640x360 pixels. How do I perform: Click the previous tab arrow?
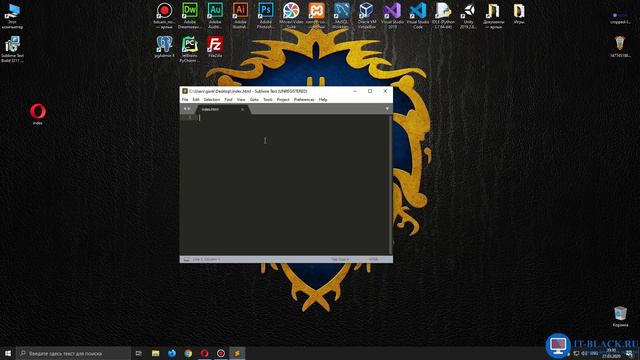pos(184,109)
